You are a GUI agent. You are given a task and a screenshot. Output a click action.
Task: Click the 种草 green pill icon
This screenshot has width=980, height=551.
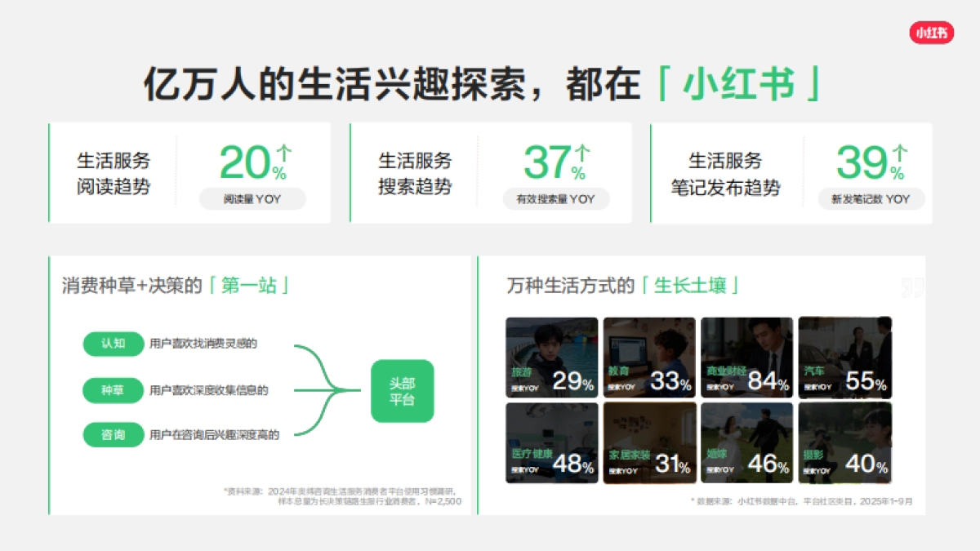point(113,391)
